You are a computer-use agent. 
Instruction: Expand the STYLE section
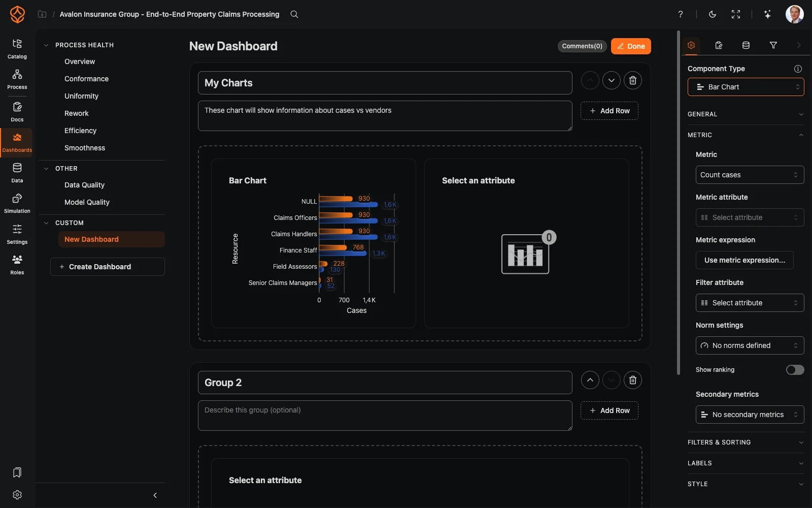(746, 484)
